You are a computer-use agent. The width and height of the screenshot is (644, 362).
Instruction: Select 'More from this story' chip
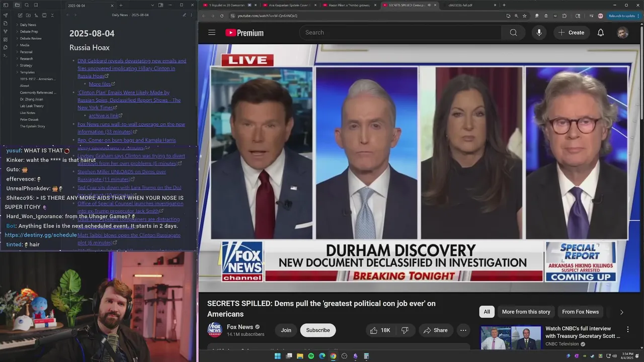point(526,312)
